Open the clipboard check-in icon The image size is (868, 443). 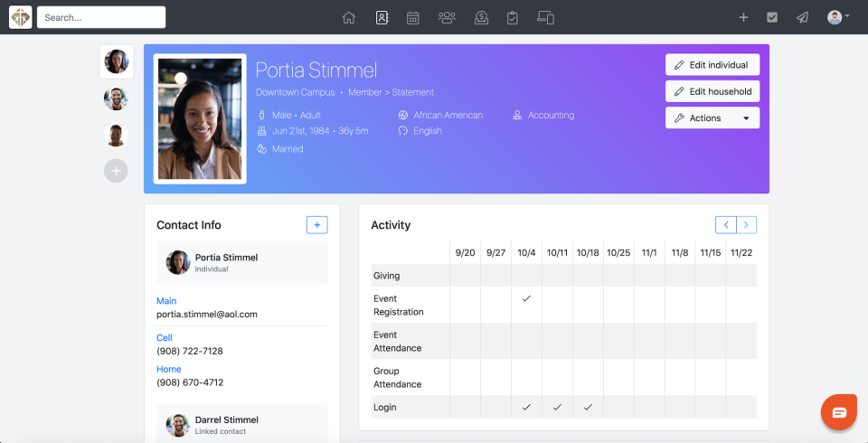point(513,17)
